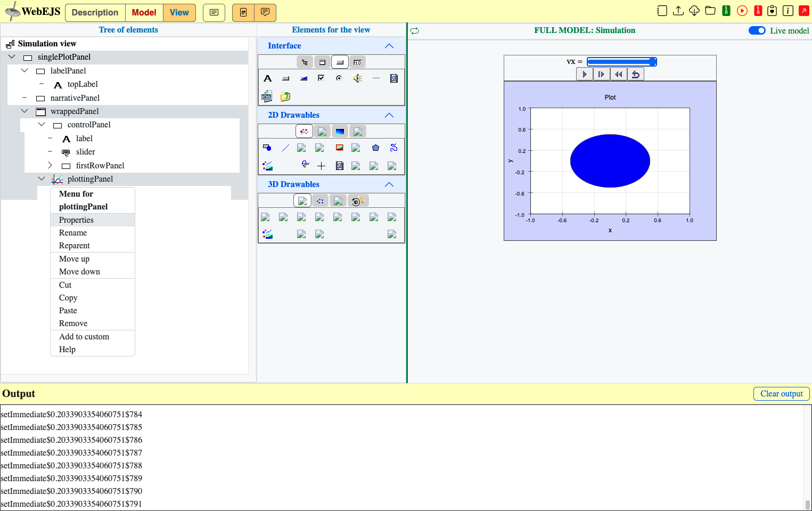Select the shape drawable icon with blue circle
812x511 pixels.
pos(267,148)
